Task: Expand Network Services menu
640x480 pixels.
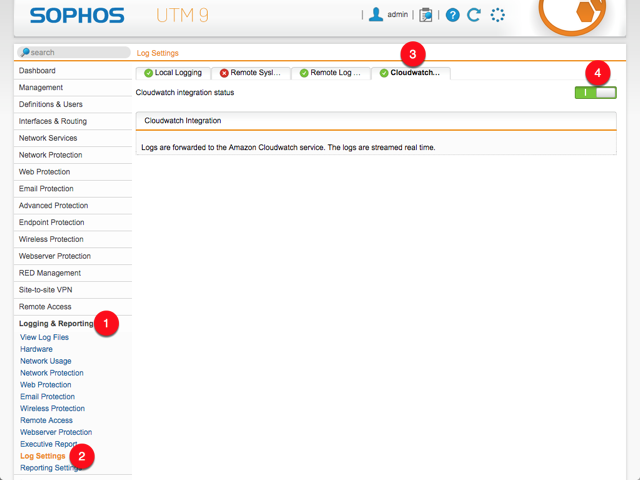Action: click(73, 138)
